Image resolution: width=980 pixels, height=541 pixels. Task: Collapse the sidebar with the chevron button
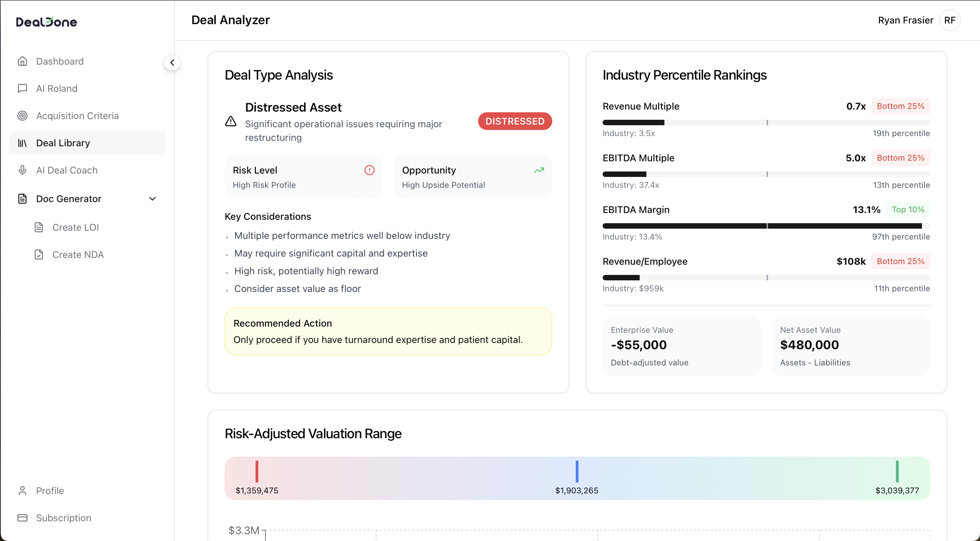click(x=172, y=62)
